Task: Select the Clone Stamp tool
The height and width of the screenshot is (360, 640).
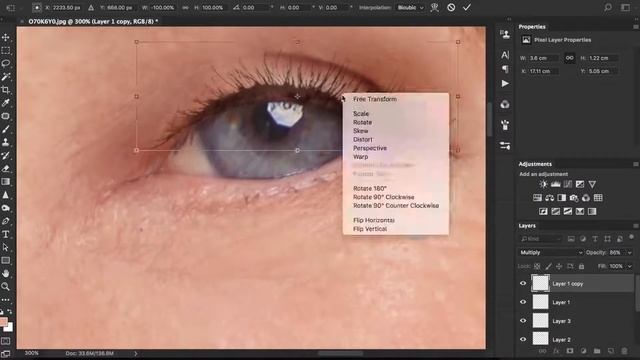Action: tap(6, 142)
